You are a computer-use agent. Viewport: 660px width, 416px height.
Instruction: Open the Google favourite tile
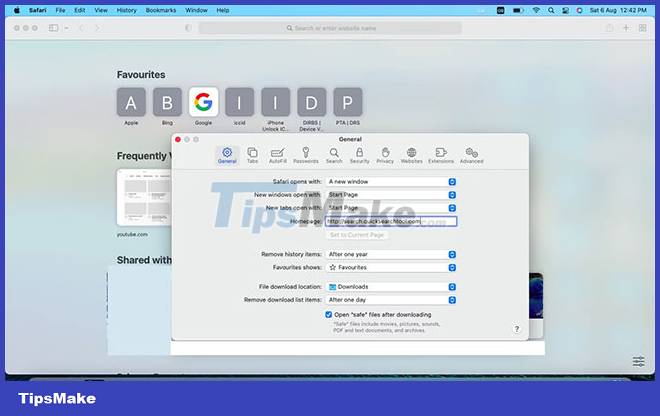click(203, 101)
